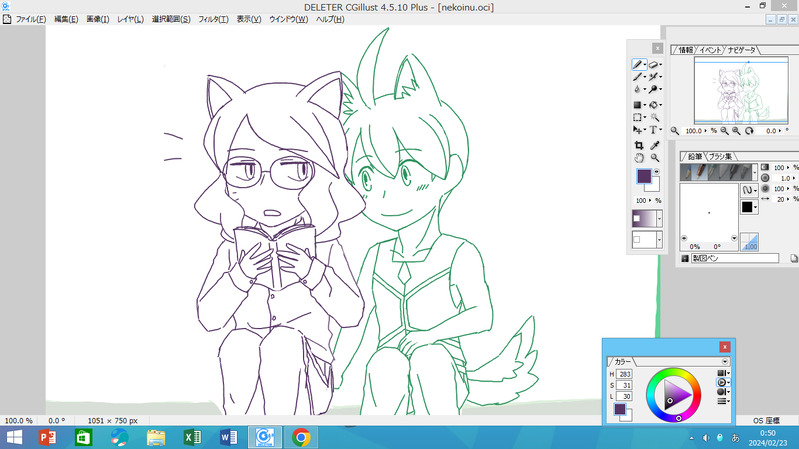Open the color panel options menu arrow
The image size is (799, 449).
tap(725, 361)
